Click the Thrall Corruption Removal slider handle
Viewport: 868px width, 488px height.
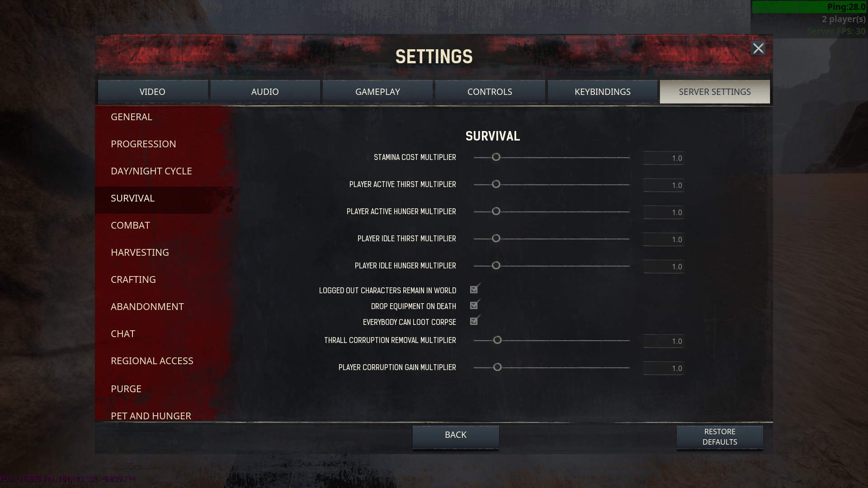497,340
